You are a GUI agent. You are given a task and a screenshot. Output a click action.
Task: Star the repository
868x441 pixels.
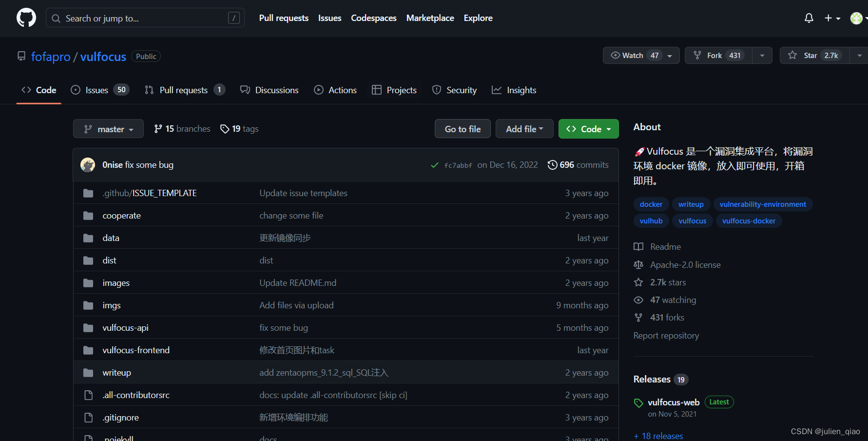(814, 56)
